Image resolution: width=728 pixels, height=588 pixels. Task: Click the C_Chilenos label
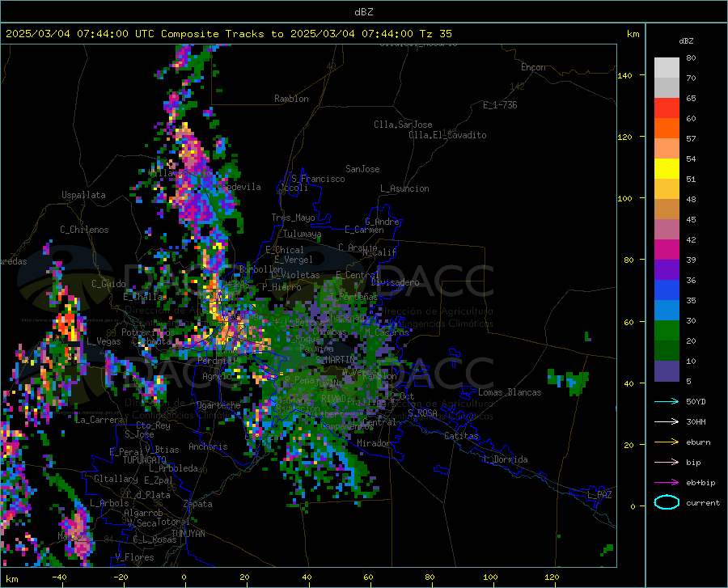84,230
